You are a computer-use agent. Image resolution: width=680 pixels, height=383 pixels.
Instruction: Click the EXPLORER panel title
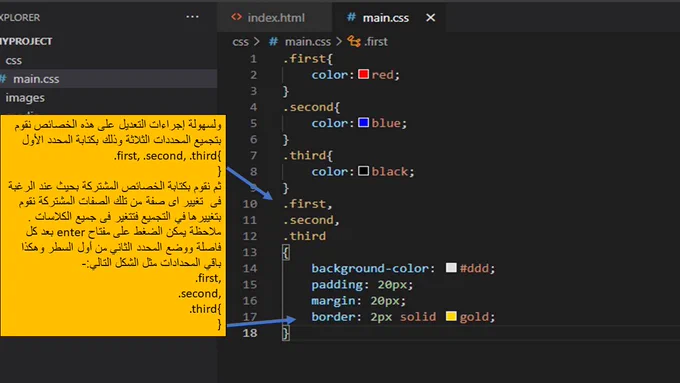20,17
